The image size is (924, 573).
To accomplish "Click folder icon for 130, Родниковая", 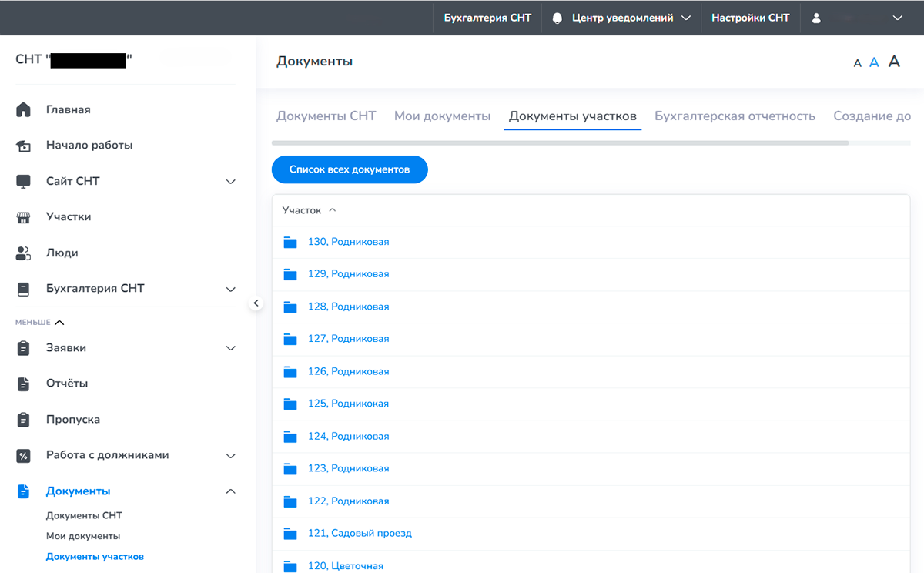I will point(290,242).
